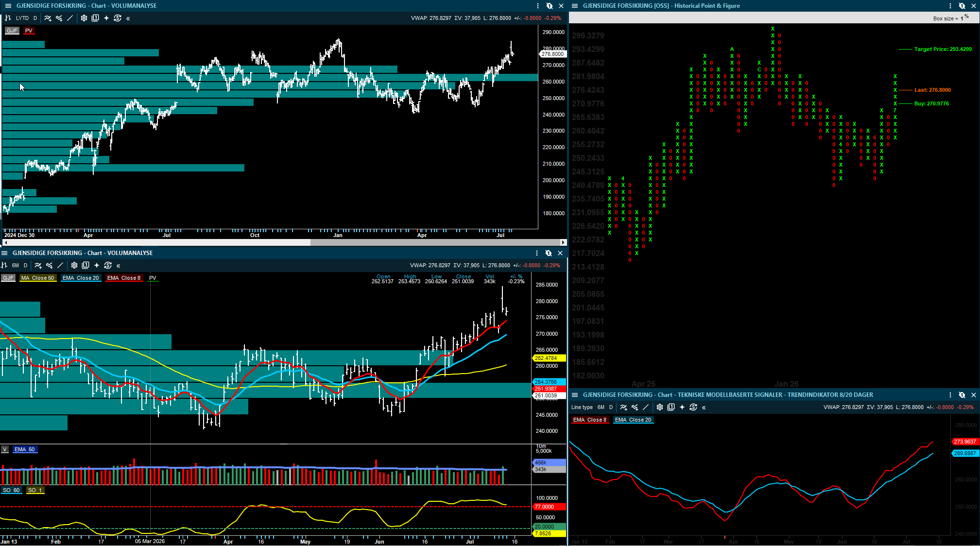Select trend line tool in TRENDINDIKATOR chart
This screenshot has height=546, width=980.
click(646, 407)
